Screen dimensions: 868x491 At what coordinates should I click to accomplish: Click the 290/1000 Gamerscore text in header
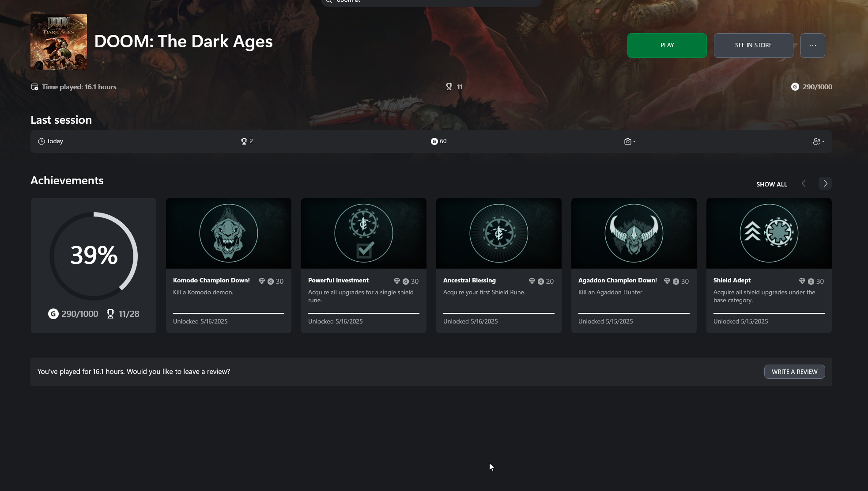click(817, 87)
